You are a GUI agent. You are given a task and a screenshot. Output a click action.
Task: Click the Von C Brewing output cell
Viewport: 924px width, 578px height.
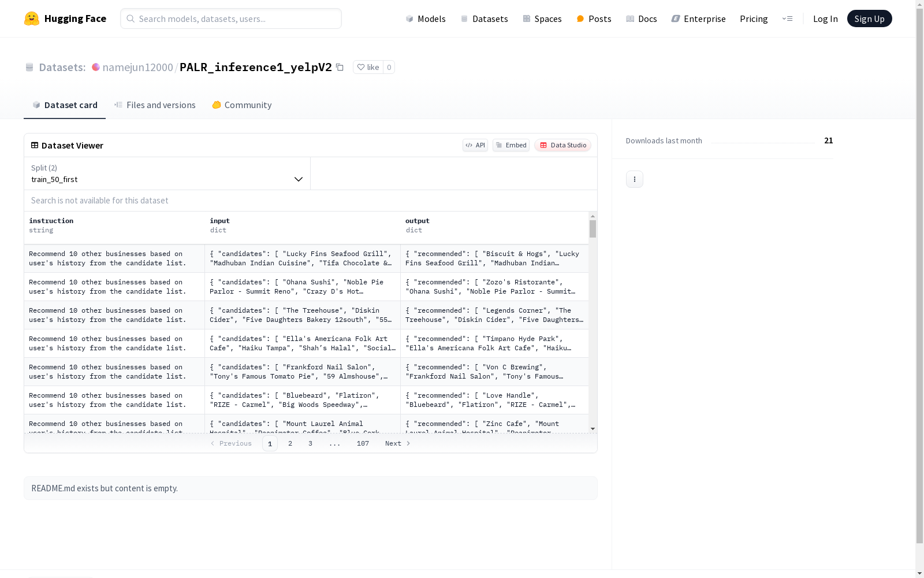494,372
